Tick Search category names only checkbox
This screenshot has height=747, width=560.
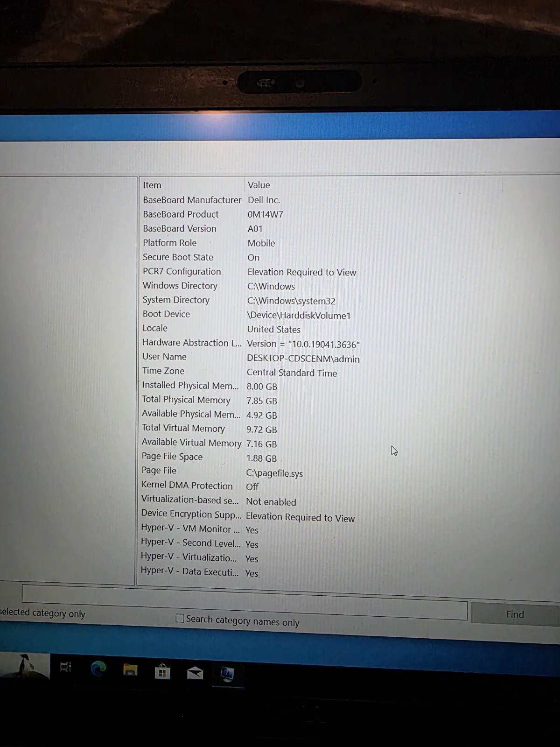tap(180, 618)
